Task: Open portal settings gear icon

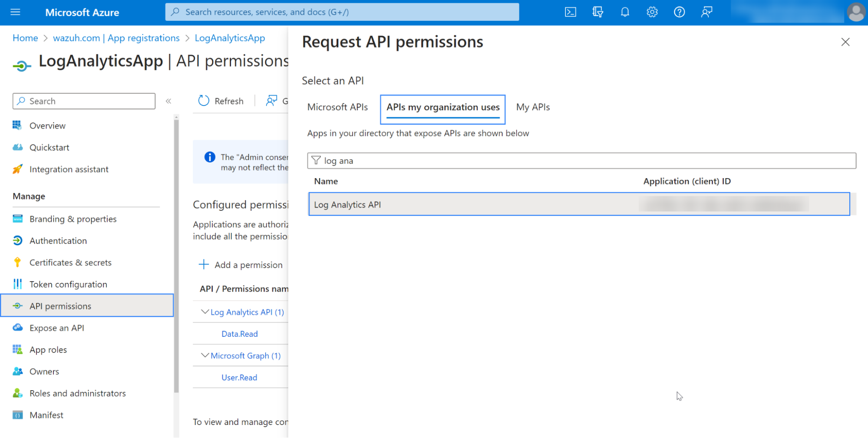Action: tap(652, 12)
